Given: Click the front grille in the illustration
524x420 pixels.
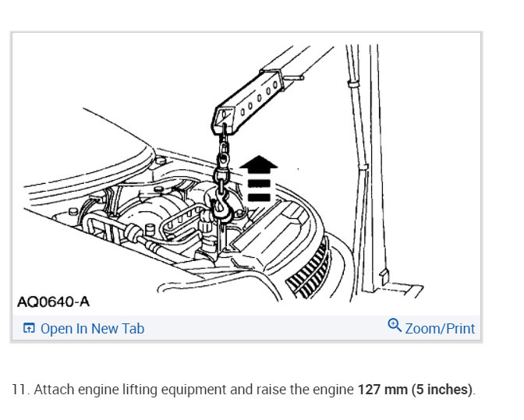Looking at the screenshot, I should tap(308, 272).
